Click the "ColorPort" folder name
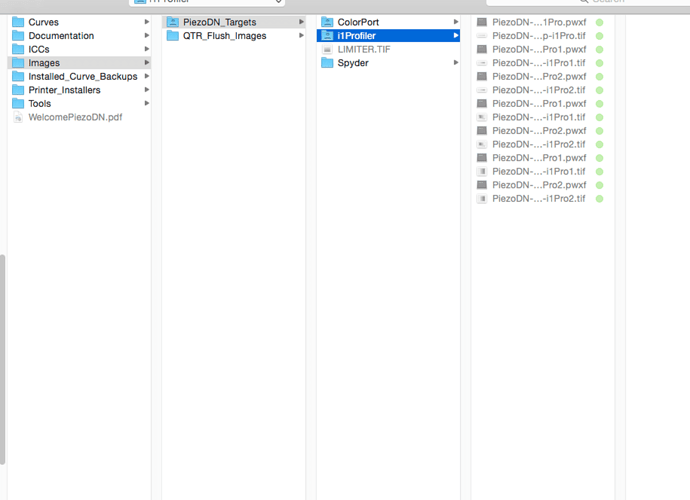 tap(358, 22)
